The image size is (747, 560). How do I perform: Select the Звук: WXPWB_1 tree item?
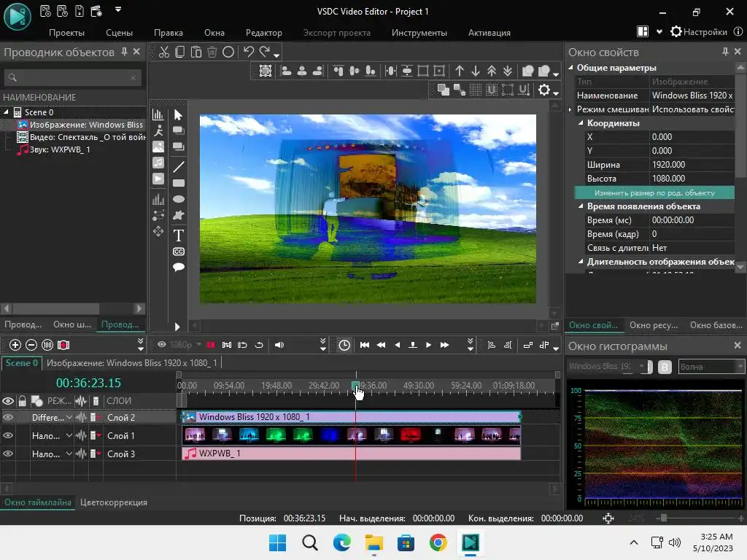53,149
